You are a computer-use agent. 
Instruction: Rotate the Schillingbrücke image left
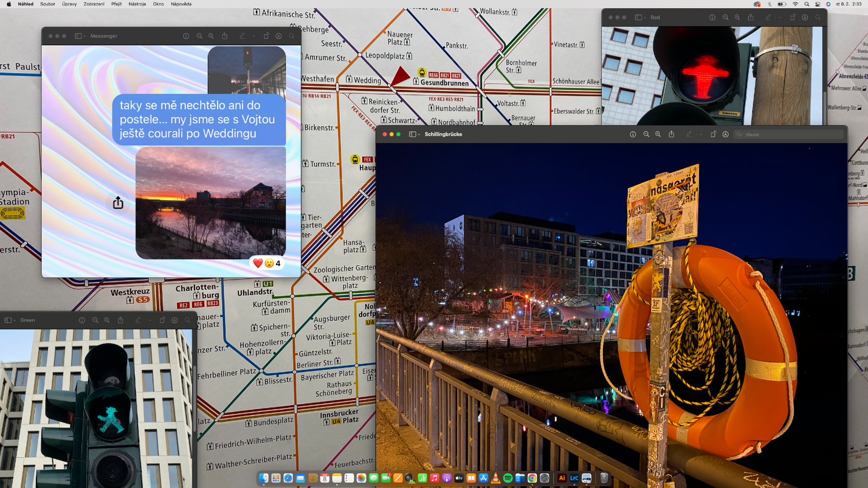714,134
